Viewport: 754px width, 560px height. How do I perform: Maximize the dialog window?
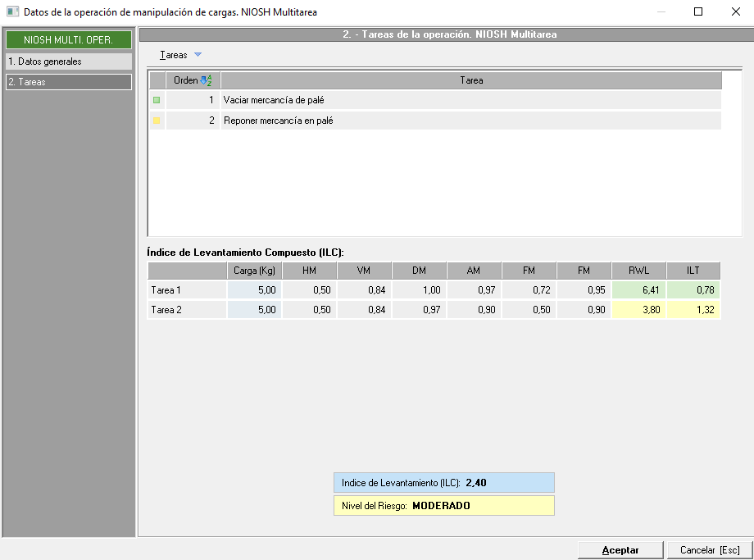(x=697, y=12)
